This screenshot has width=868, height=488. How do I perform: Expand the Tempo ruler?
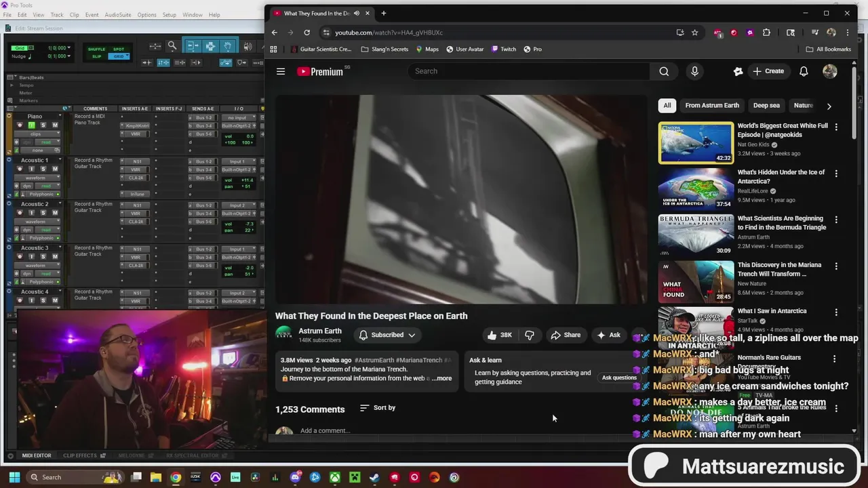pos(12,85)
